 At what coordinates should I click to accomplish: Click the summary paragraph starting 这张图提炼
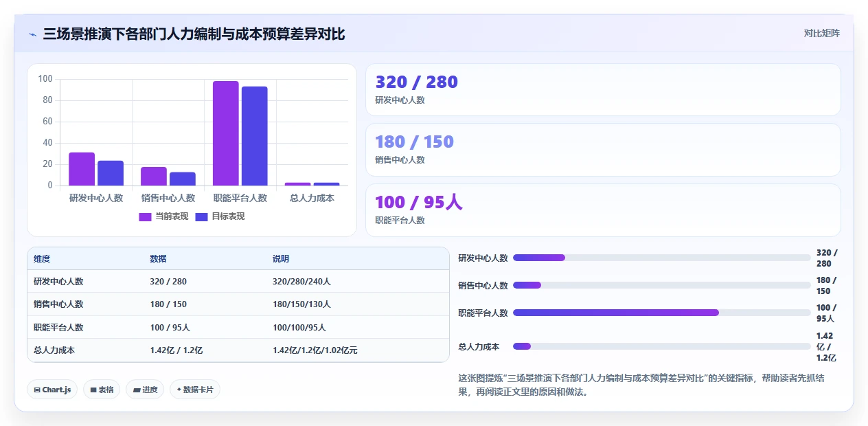tap(641, 385)
